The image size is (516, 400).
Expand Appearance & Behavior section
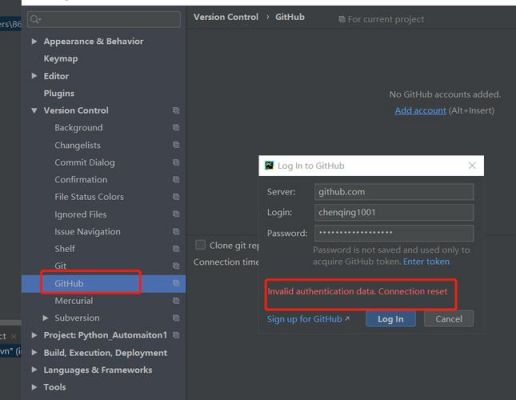click(34, 41)
